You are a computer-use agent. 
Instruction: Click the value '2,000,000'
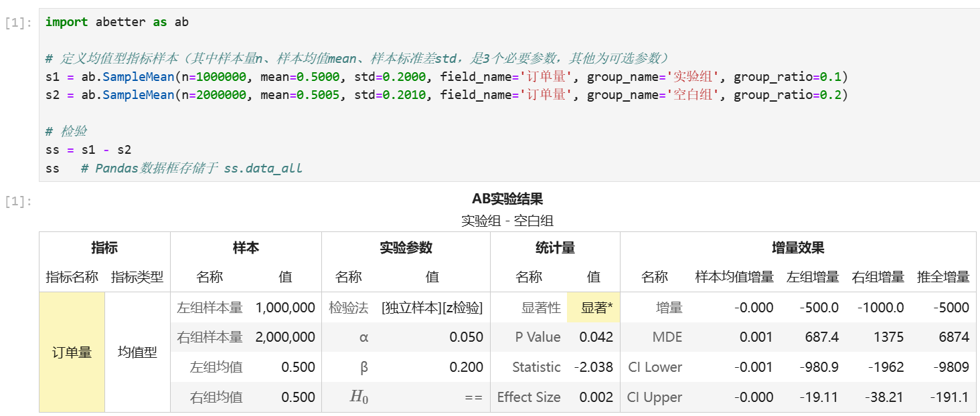click(x=285, y=337)
